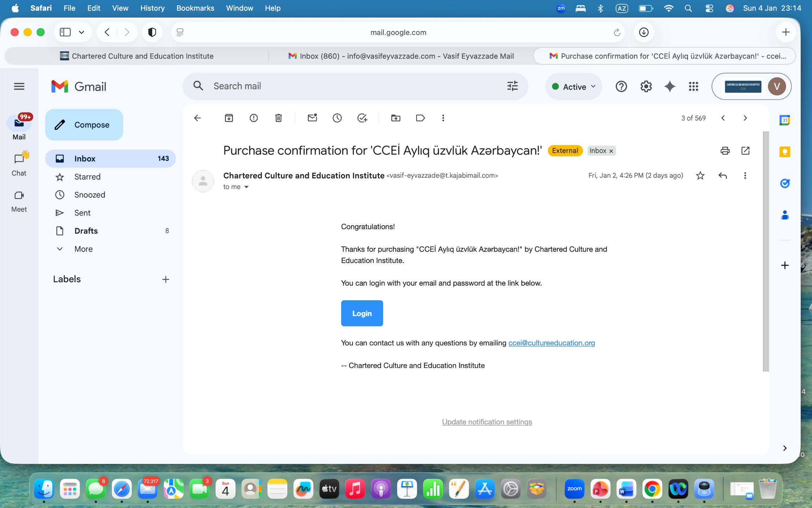Open the Active status dropdown
The image size is (812, 508).
[574, 86]
